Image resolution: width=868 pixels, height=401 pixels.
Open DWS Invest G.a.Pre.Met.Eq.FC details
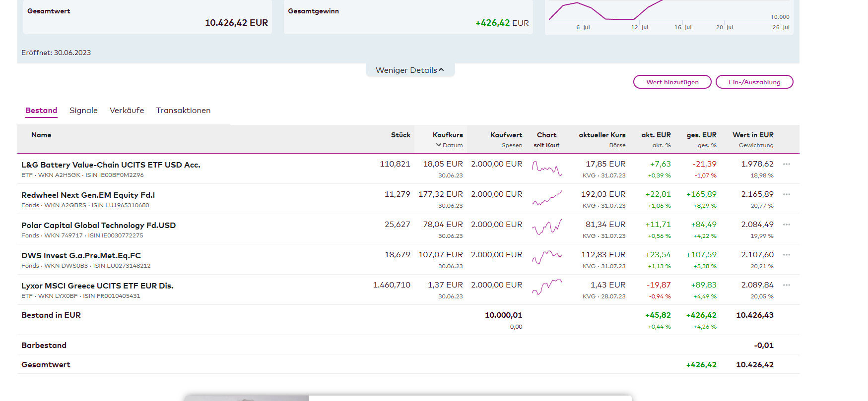(x=81, y=255)
